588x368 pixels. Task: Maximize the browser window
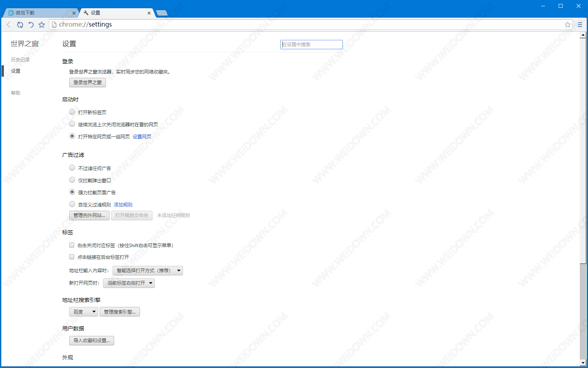point(561,6)
